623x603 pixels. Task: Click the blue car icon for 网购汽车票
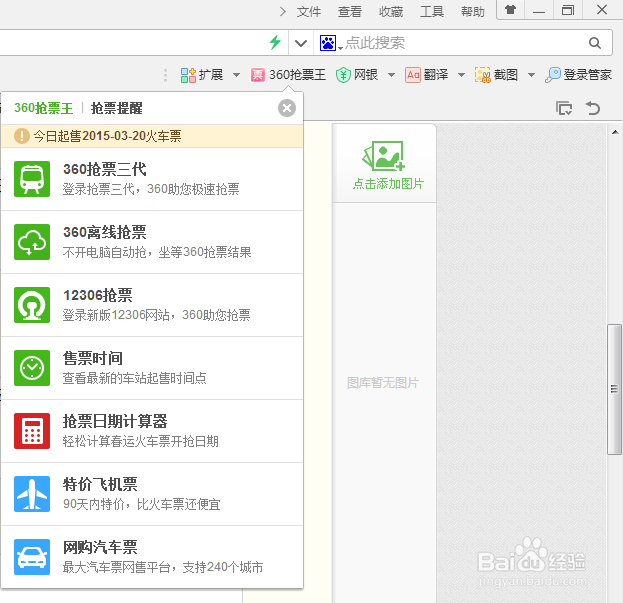[x=32, y=557]
